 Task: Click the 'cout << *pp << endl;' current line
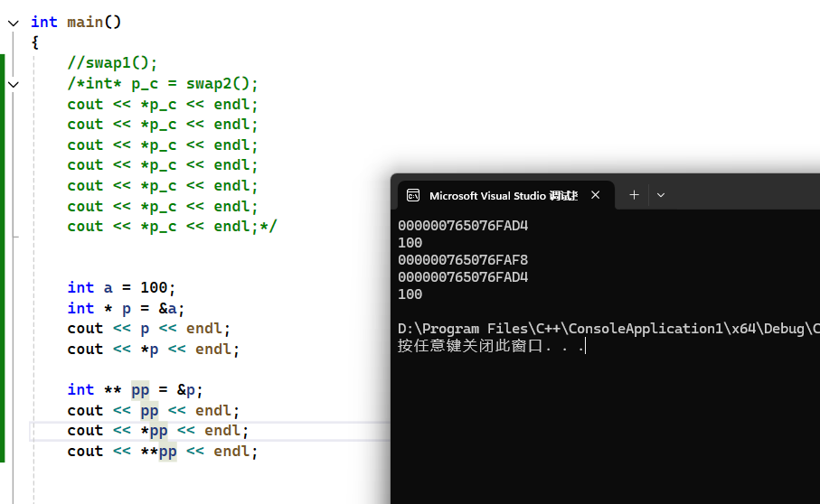click(157, 430)
